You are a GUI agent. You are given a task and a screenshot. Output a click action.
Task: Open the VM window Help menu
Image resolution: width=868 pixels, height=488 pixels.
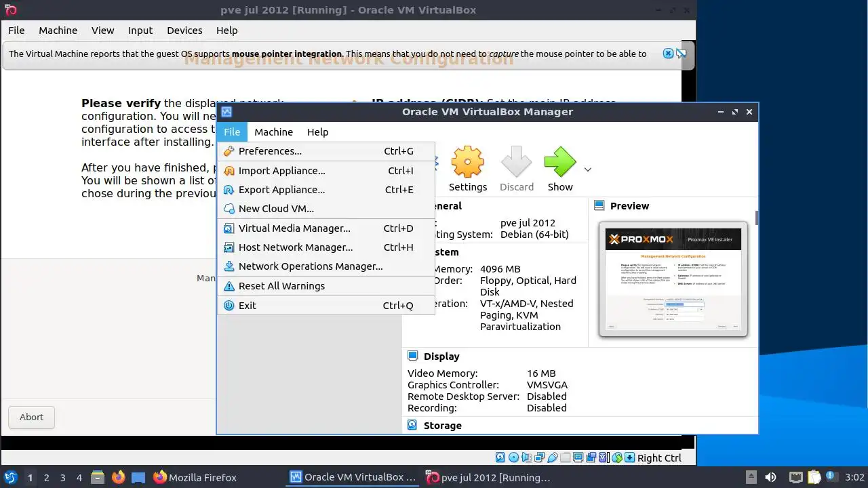[226, 30]
